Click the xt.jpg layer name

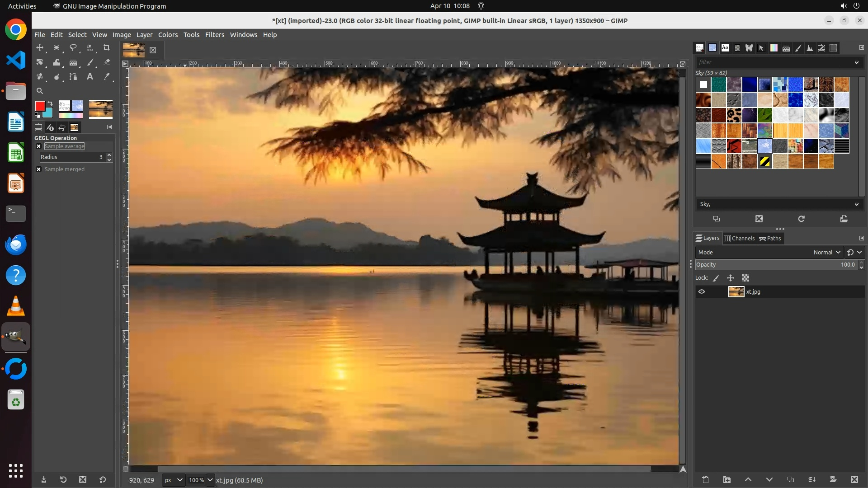pos(753,292)
